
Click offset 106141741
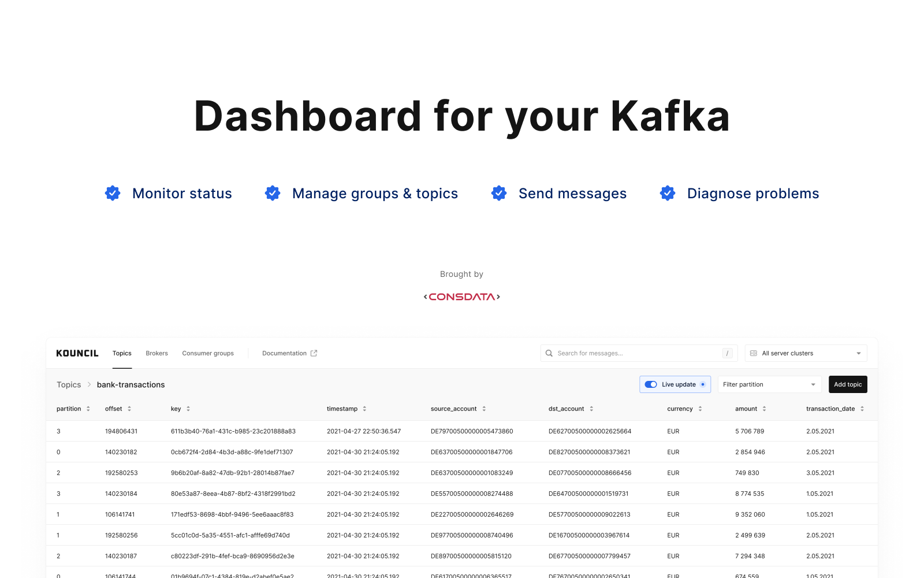click(120, 514)
